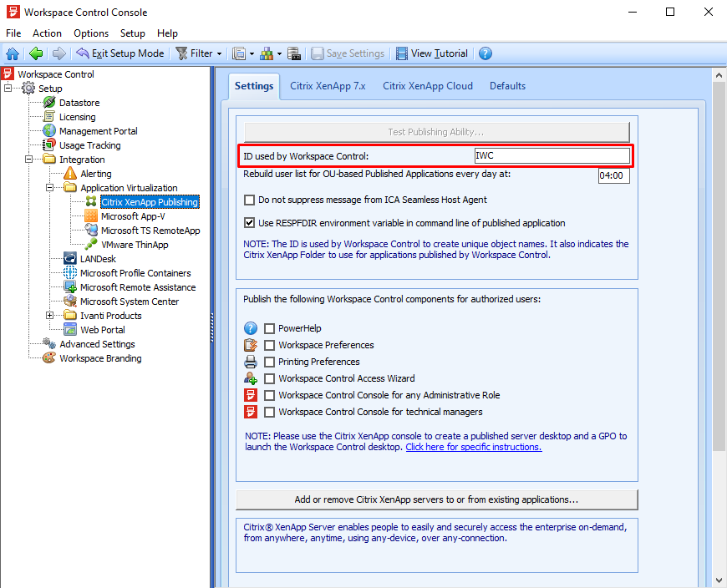Enable Workspace Preferences checkbox
The height and width of the screenshot is (588, 727).
[269, 345]
